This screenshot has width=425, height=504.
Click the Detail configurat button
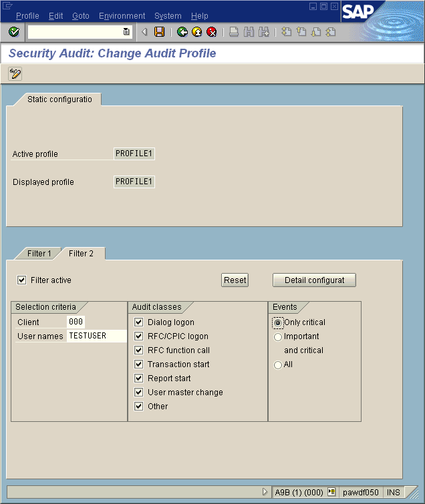pyautogui.click(x=314, y=280)
